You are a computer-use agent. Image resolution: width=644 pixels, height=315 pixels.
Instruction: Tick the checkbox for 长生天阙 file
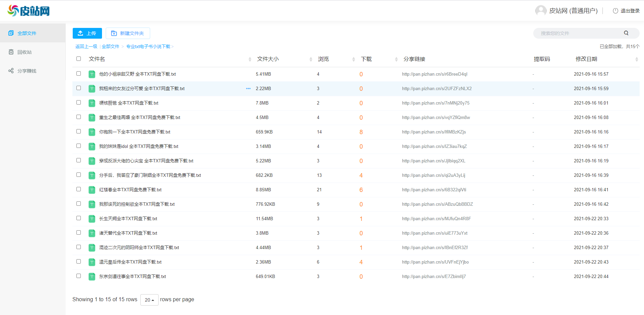pos(79,218)
